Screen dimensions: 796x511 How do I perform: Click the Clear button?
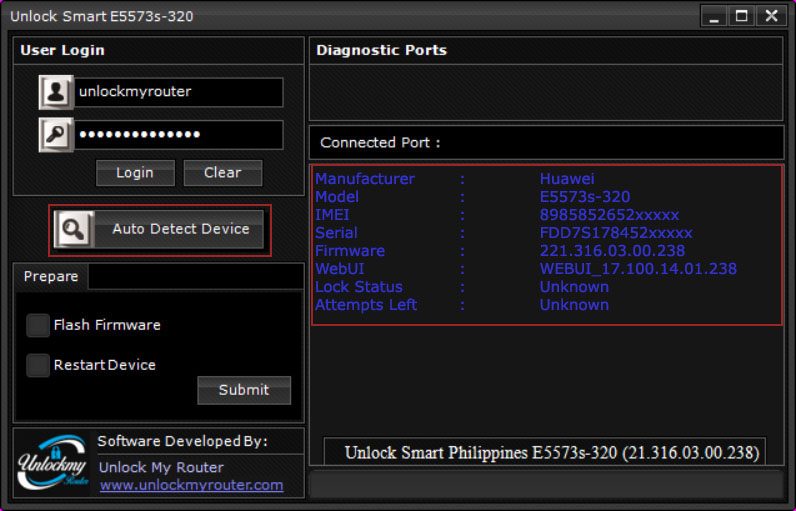coord(223,173)
